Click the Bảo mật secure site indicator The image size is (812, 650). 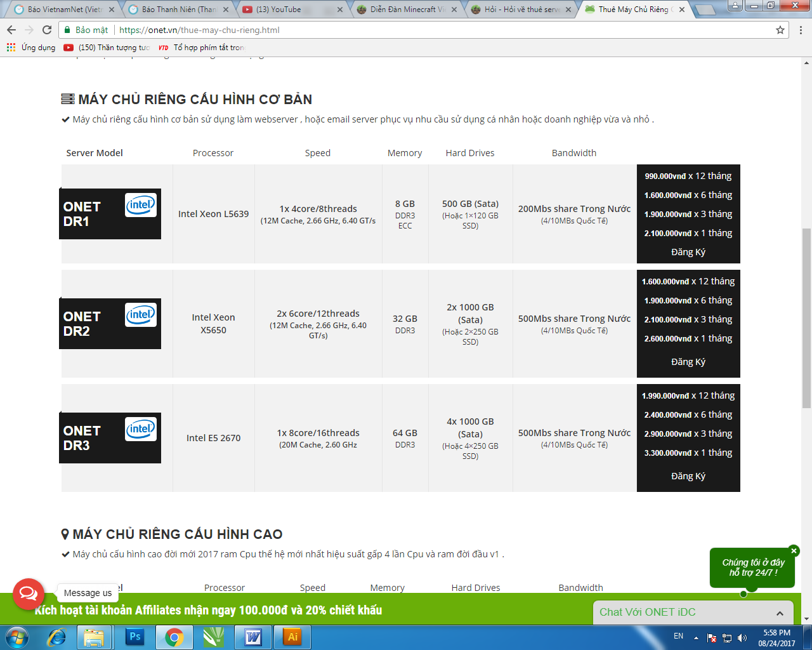pos(86,30)
